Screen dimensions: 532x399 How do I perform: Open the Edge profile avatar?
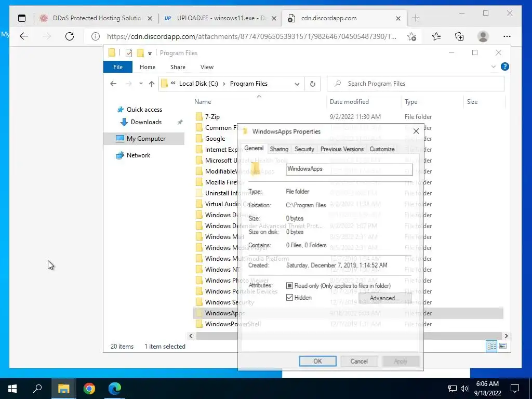pos(483,36)
